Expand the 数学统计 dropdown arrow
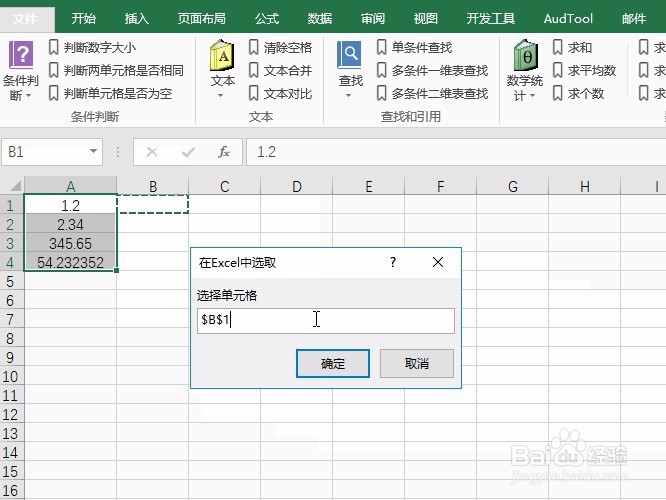Screen dimensions: 666x500 (x=533, y=96)
